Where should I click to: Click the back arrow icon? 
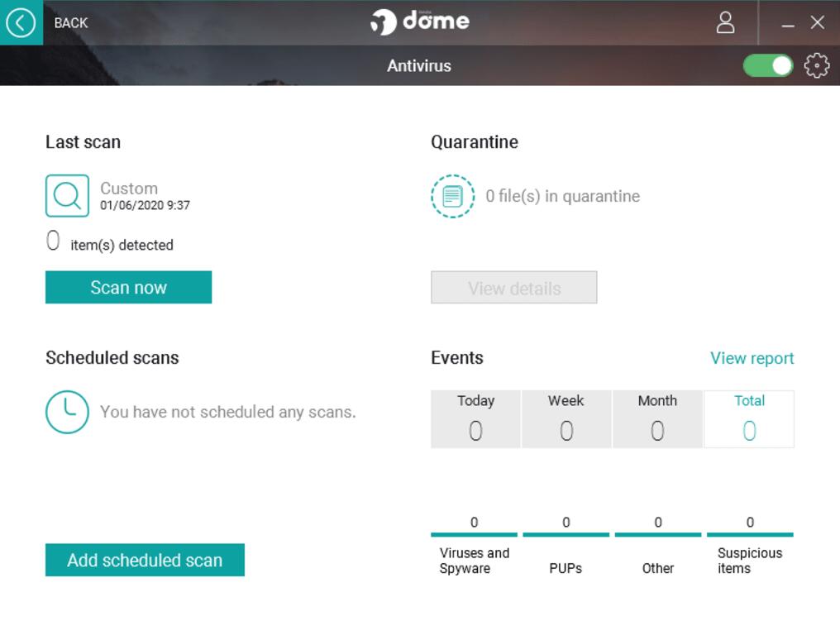point(21,22)
